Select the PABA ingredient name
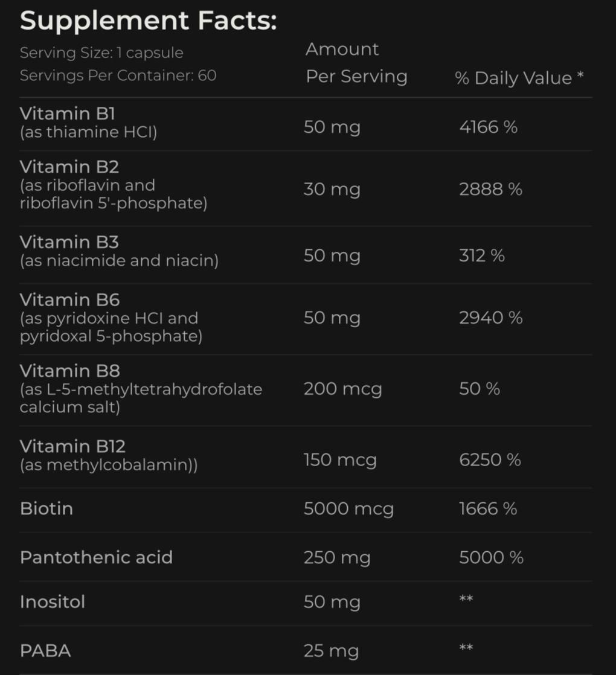This screenshot has width=616, height=675. point(45,651)
